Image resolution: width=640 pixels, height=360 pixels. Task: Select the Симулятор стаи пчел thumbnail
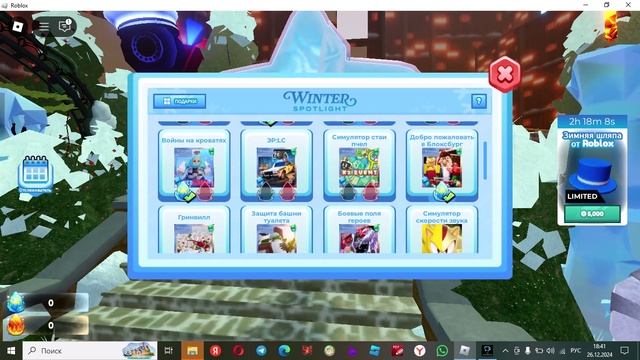point(359,167)
